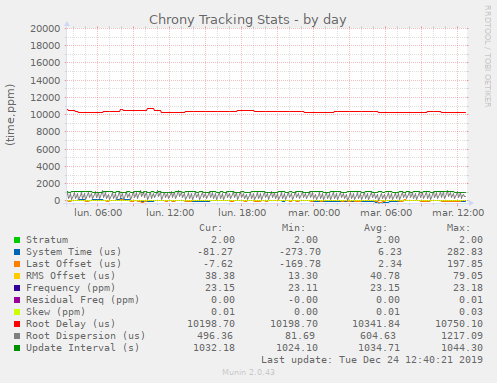Click the Frequency maximum 23.18
This screenshot has width=497, height=383.
(x=468, y=288)
